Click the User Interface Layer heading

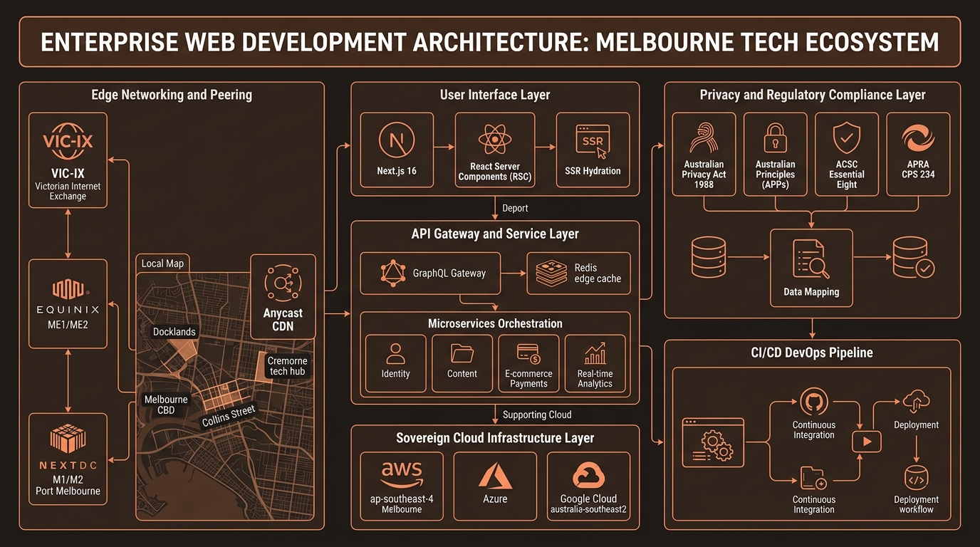tap(495, 94)
